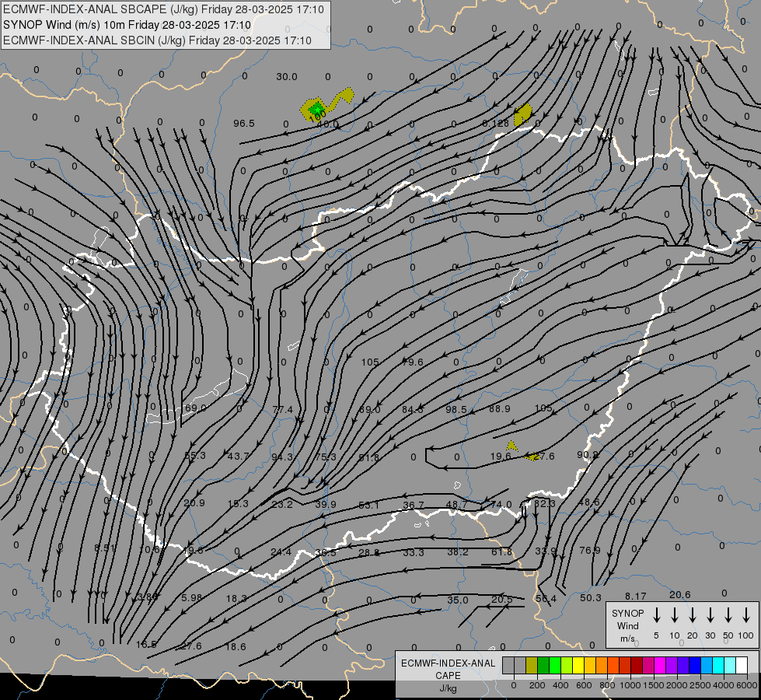Click the map value 8.51
Image resolution: width=761 pixels, height=700 pixels.
coord(105,548)
